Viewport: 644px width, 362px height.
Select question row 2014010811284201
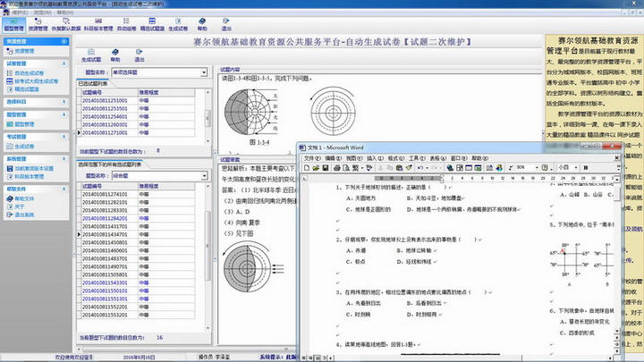pyautogui.click(x=136, y=218)
